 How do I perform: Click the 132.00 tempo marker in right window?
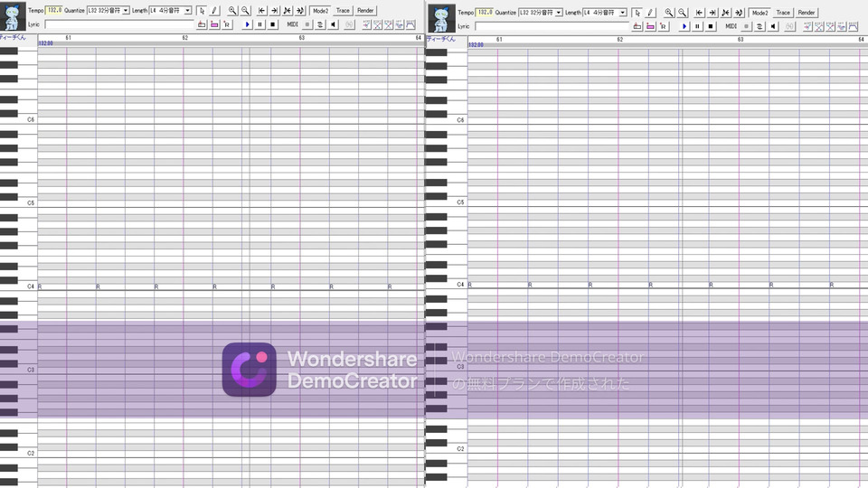476,44
